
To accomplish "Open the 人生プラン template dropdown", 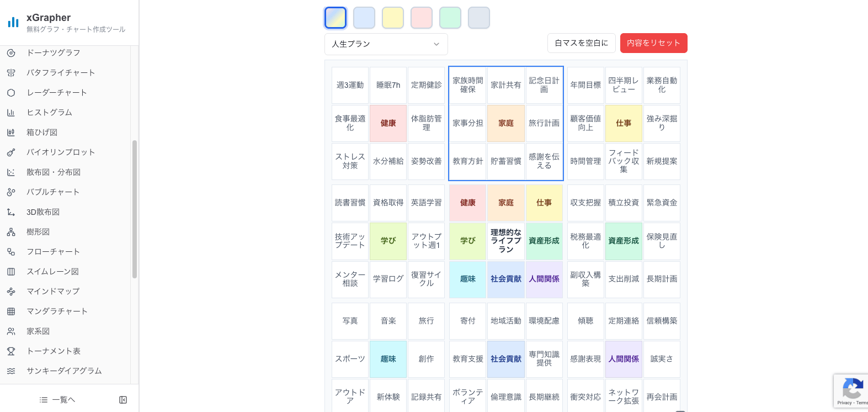I will [386, 44].
